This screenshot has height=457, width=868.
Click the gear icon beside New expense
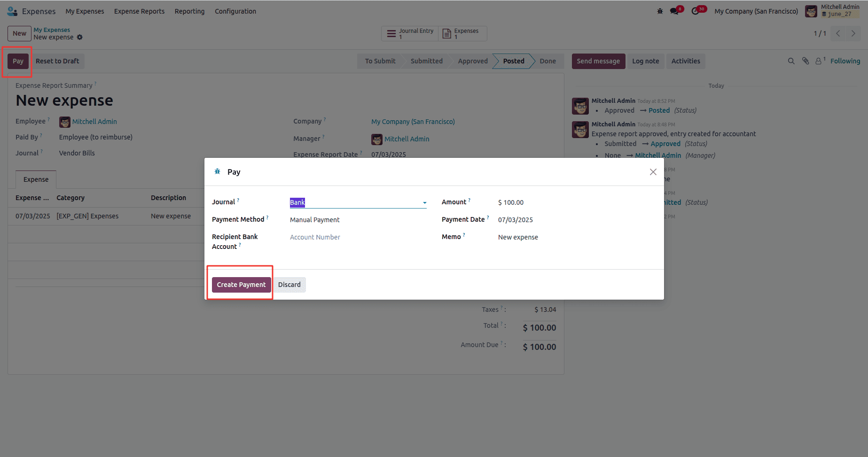tap(80, 37)
